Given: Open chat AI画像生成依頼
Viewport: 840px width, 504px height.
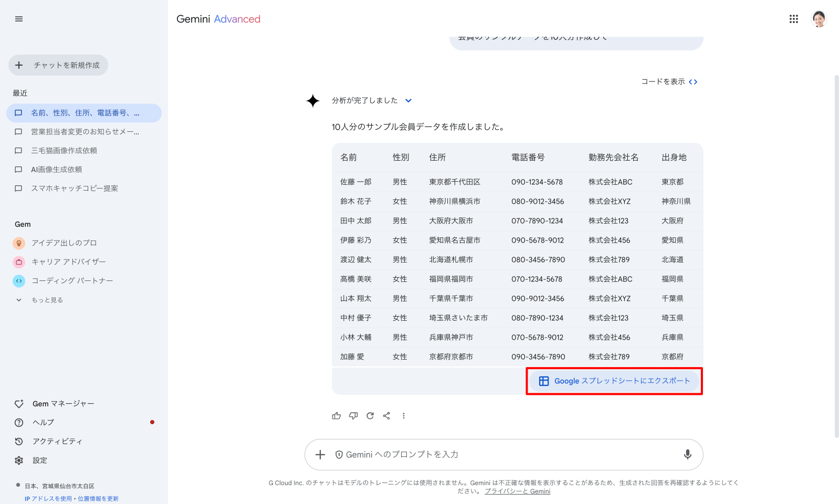Looking at the screenshot, I should click(84, 170).
